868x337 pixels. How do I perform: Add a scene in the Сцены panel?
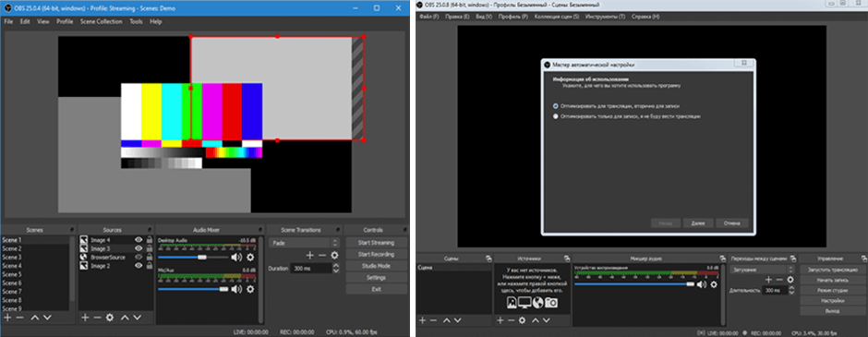coord(423,320)
